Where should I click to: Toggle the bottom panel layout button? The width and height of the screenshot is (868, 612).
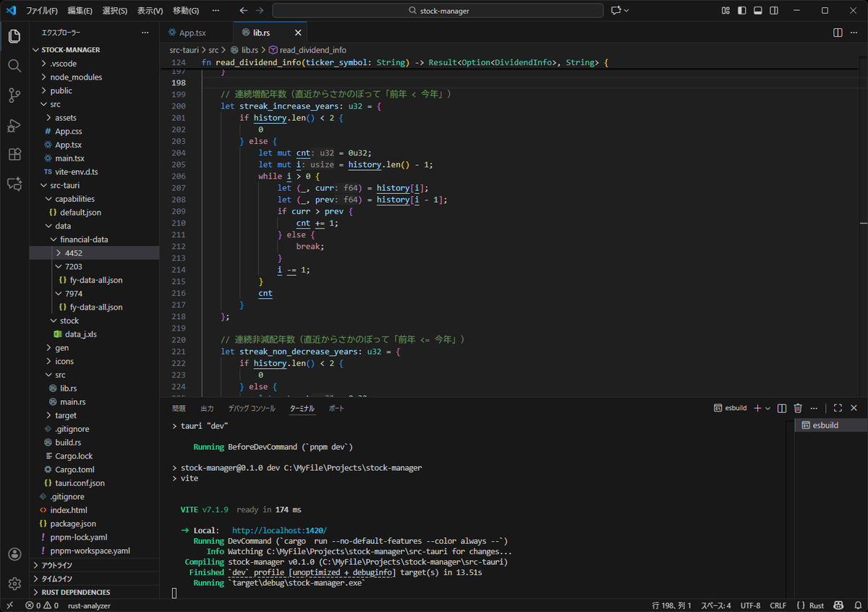coord(757,11)
